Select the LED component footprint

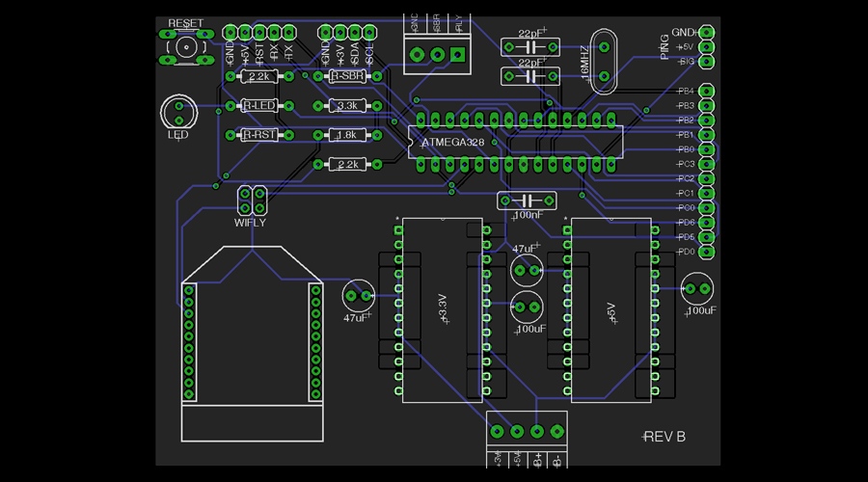(179, 112)
